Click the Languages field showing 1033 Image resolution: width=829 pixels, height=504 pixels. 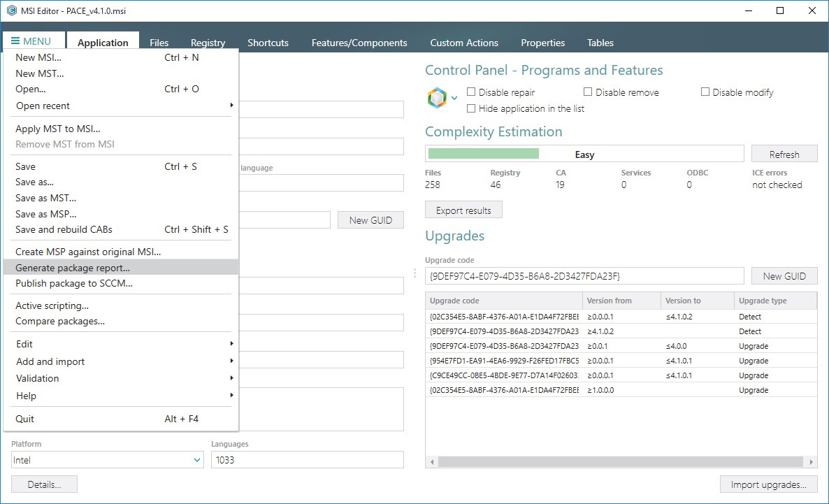coord(307,460)
